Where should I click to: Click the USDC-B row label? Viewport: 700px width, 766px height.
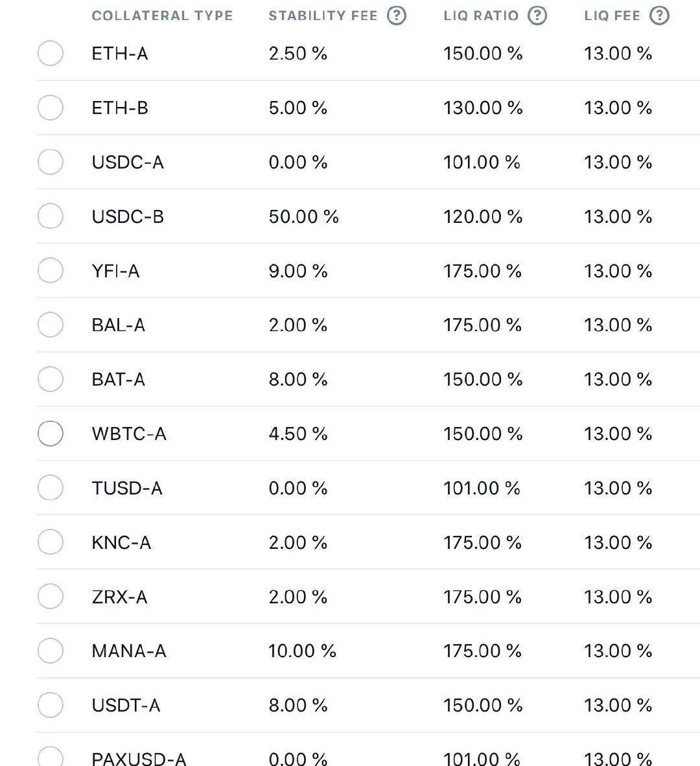point(128,216)
